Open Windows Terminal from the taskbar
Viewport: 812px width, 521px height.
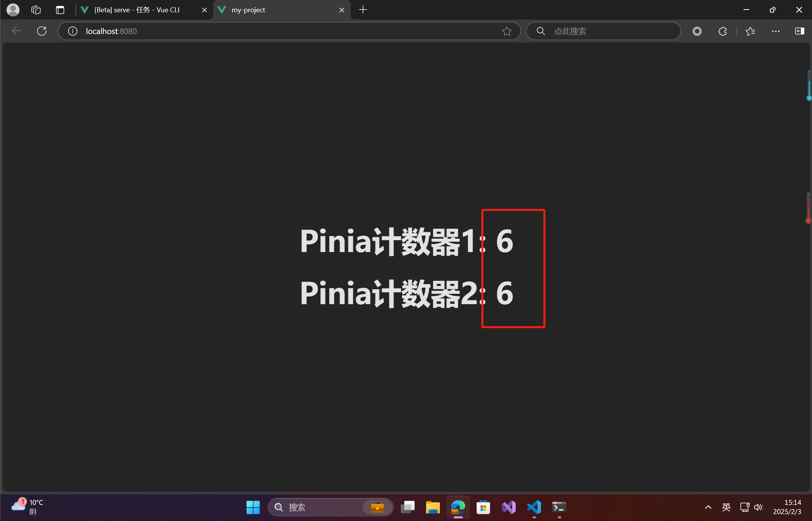pyautogui.click(x=559, y=507)
